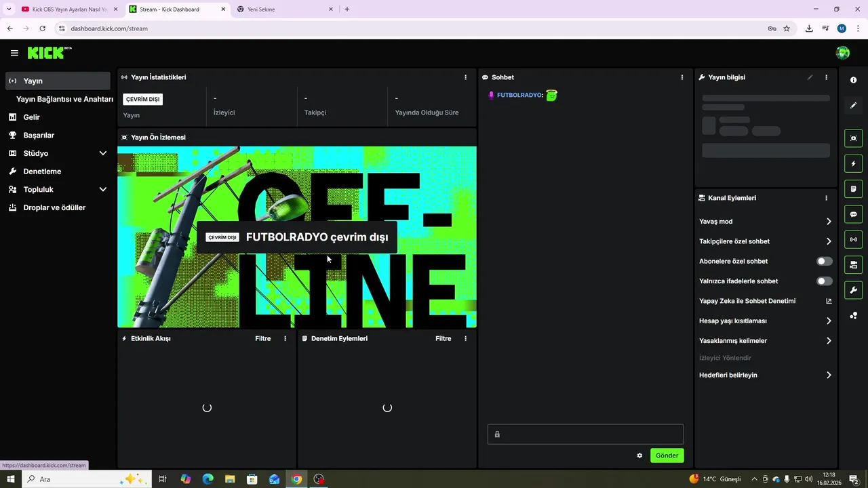Select Yayın in the left sidebar

point(58,81)
